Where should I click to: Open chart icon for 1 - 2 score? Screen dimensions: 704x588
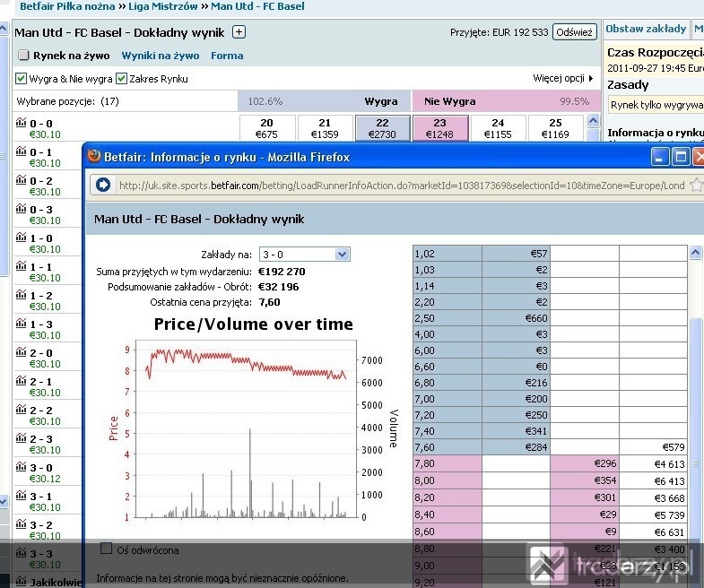tap(22, 295)
